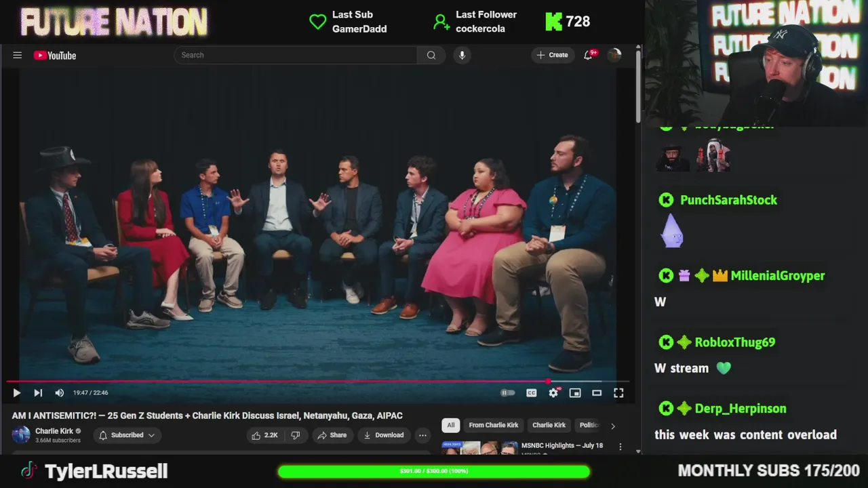Open YouTube notifications bell
The image size is (868, 488).
588,55
